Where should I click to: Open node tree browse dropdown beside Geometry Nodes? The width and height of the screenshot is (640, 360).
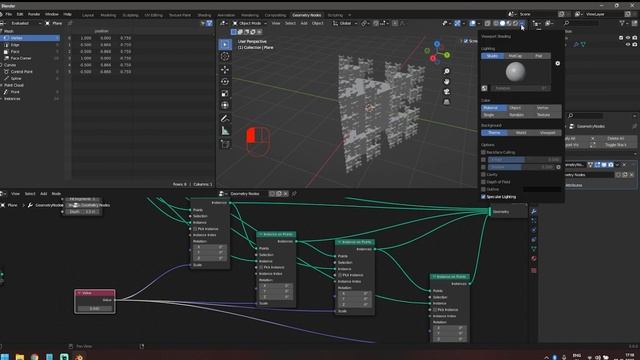point(224,193)
